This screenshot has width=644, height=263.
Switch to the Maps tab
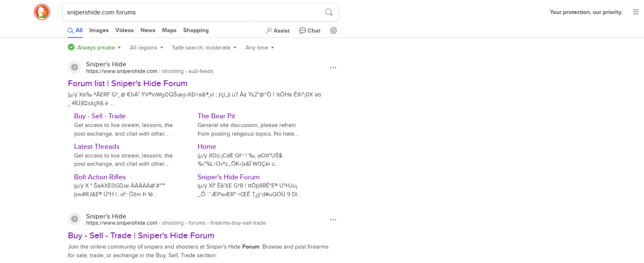point(169,31)
